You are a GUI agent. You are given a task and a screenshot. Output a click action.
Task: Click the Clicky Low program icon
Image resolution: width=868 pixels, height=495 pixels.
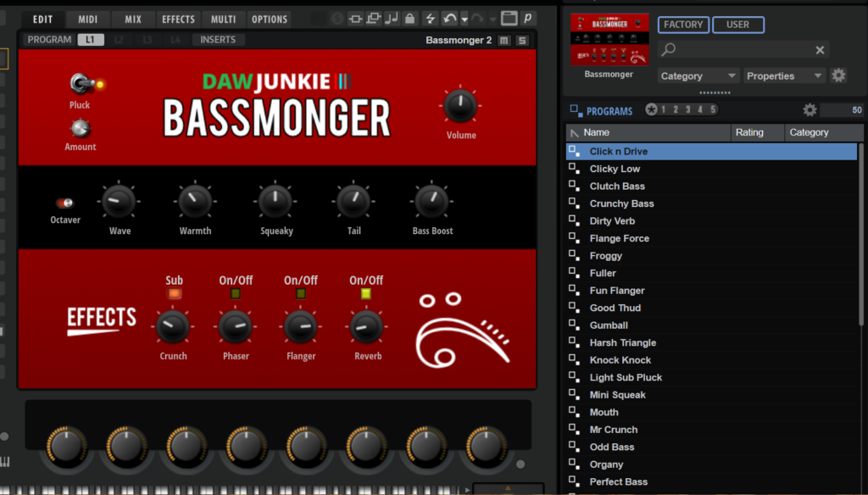click(574, 169)
